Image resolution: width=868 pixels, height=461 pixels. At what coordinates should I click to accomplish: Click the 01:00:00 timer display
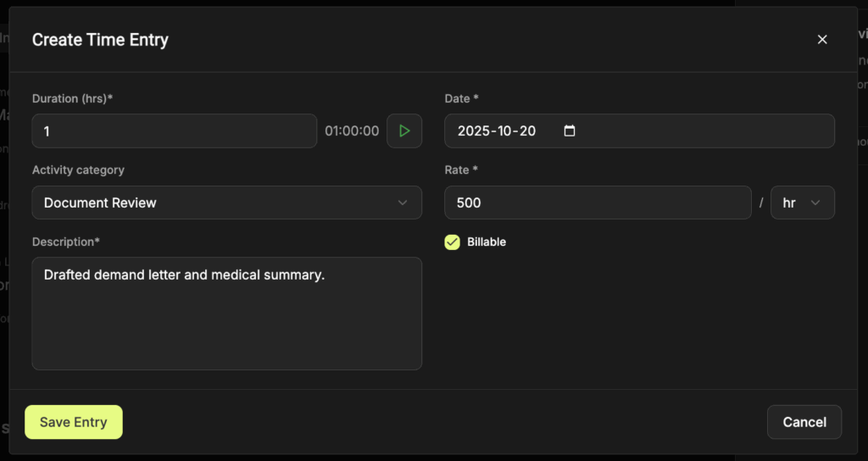pyautogui.click(x=352, y=131)
